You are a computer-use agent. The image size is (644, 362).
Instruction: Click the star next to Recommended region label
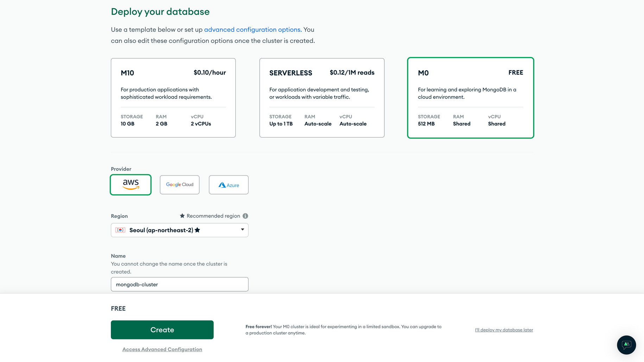pyautogui.click(x=182, y=216)
